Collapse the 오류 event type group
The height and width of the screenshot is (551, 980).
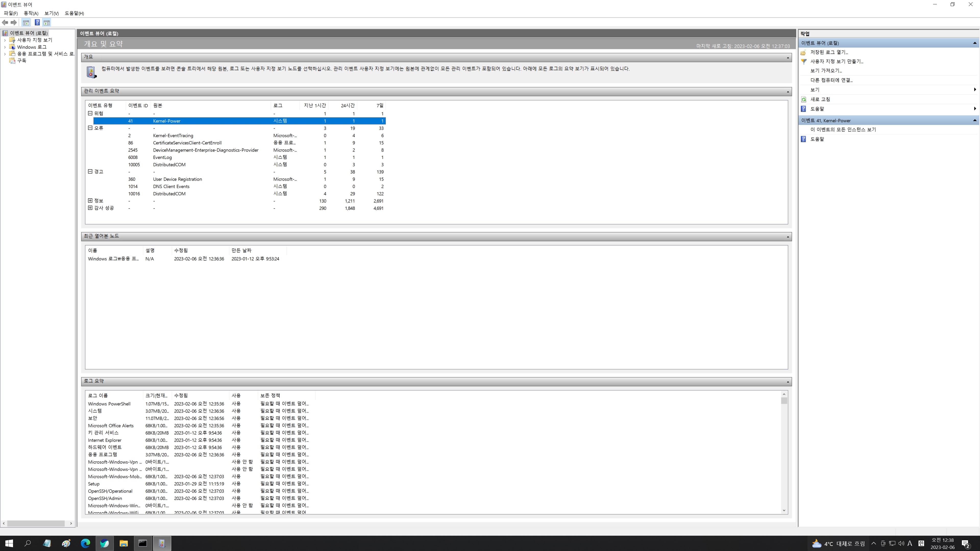pos(90,128)
